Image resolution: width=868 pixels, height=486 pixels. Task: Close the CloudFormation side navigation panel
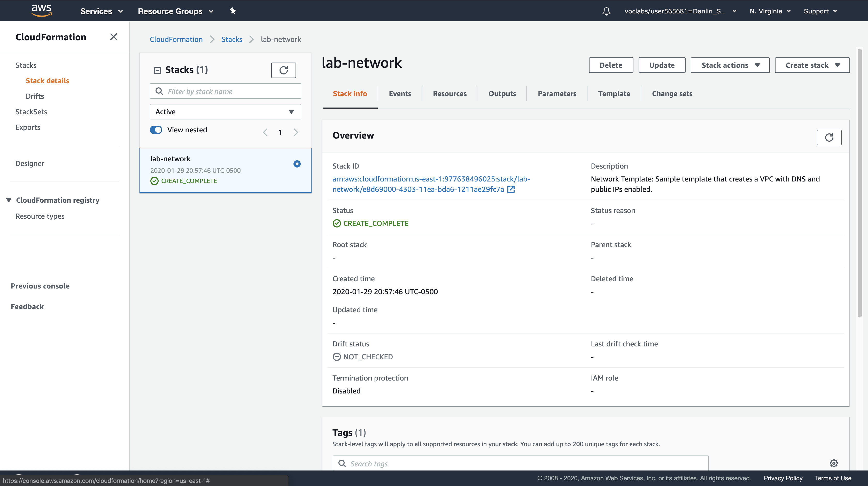114,37
